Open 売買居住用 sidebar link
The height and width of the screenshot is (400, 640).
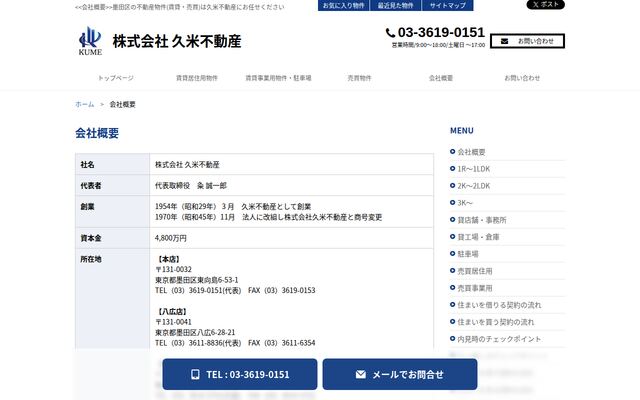point(475,271)
